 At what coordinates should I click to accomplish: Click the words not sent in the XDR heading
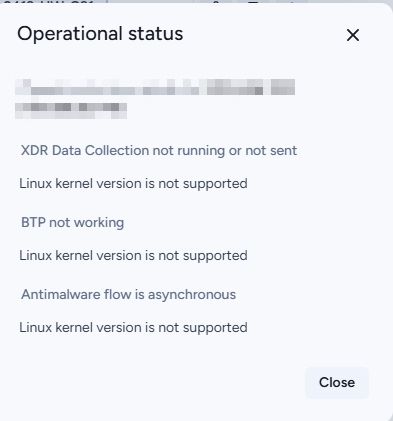[271, 151]
